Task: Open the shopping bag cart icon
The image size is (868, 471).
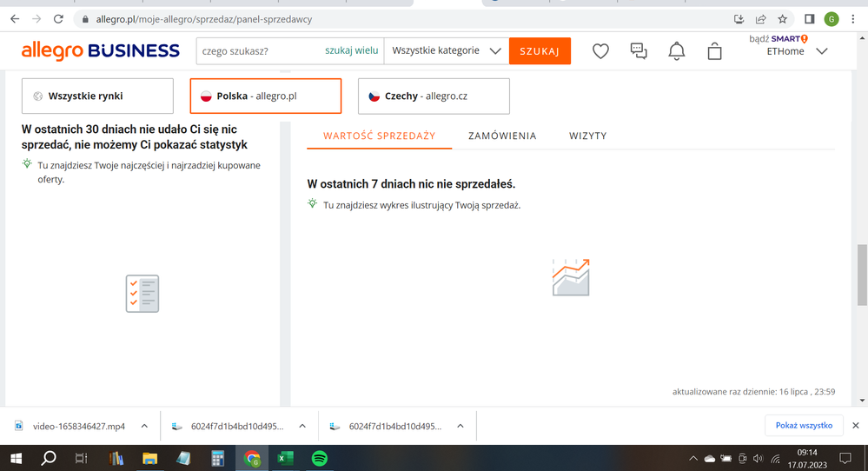Action: pos(715,51)
